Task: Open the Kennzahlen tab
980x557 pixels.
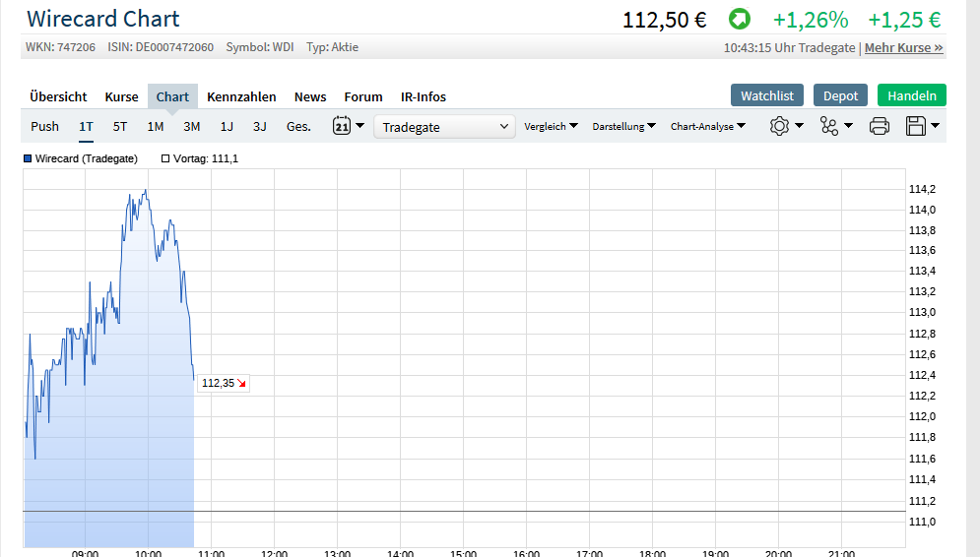Action: pyautogui.click(x=241, y=96)
